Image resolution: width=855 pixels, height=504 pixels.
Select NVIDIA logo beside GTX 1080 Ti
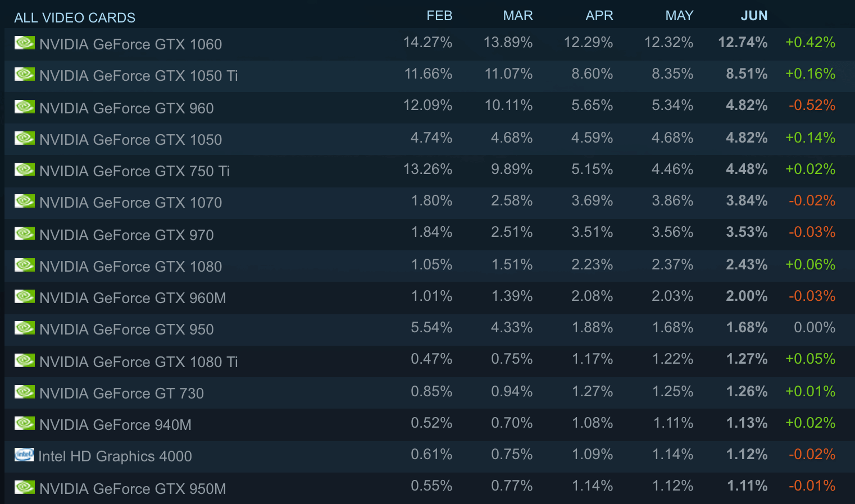25,360
